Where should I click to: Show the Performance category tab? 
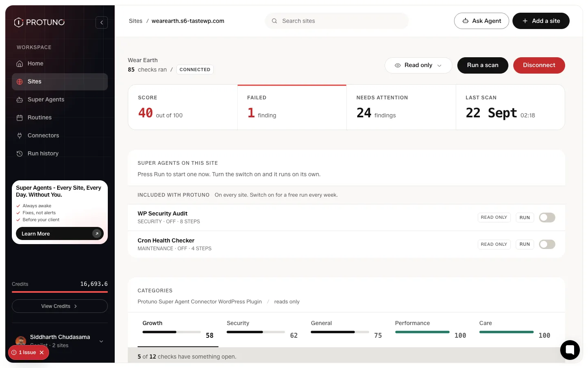coord(430,330)
